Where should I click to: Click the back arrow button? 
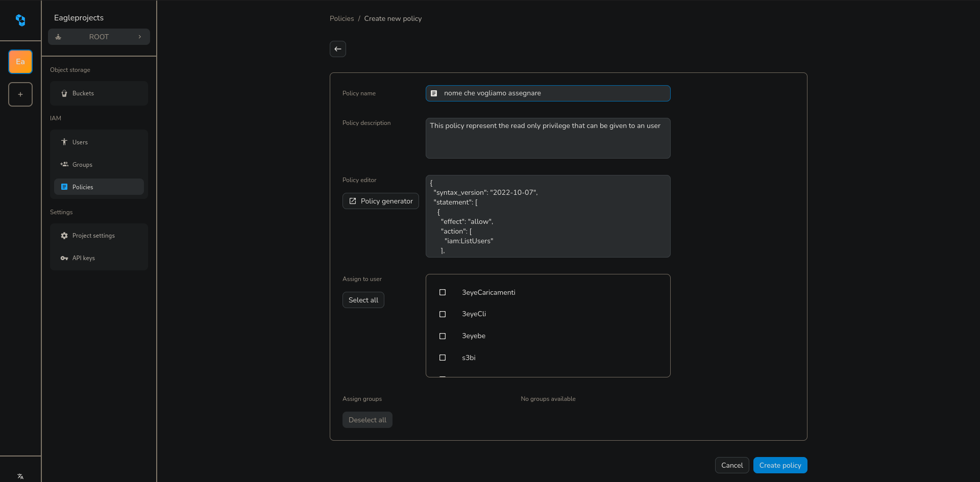338,49
